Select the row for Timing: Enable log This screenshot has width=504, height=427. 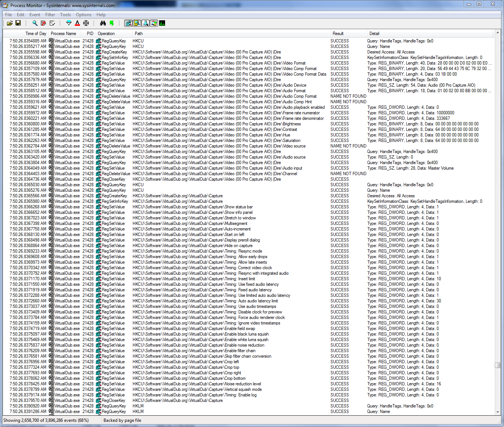(249, 395)
